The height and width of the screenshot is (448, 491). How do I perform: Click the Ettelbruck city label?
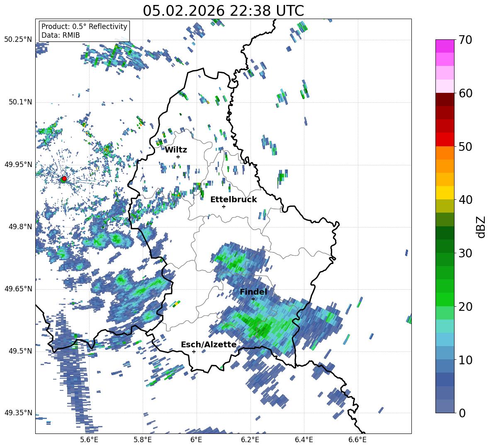point(233,200)
